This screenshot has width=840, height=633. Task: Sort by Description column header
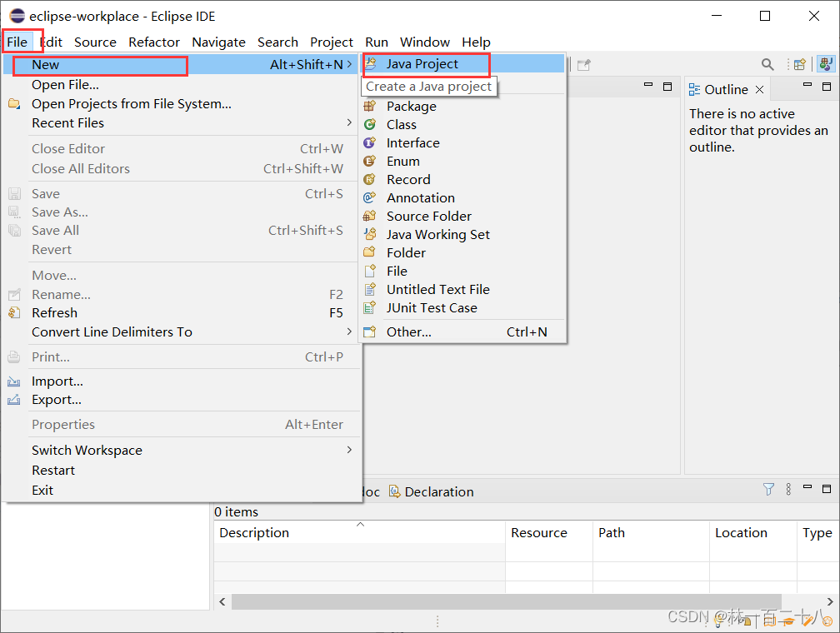359,532
